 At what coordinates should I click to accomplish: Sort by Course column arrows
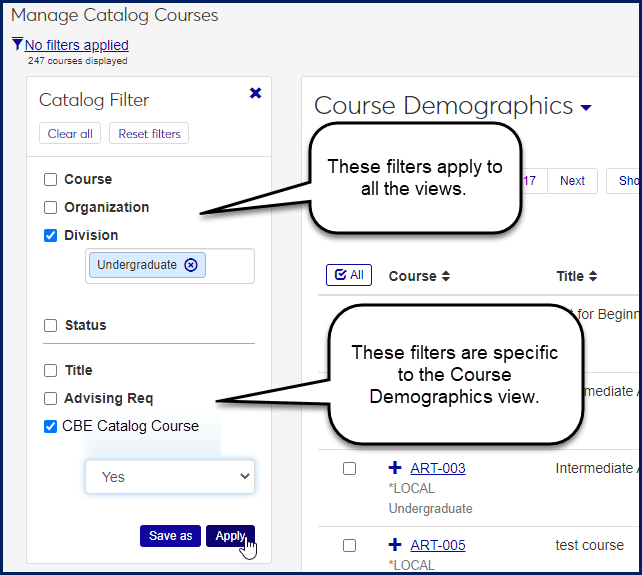click(446, 276)
